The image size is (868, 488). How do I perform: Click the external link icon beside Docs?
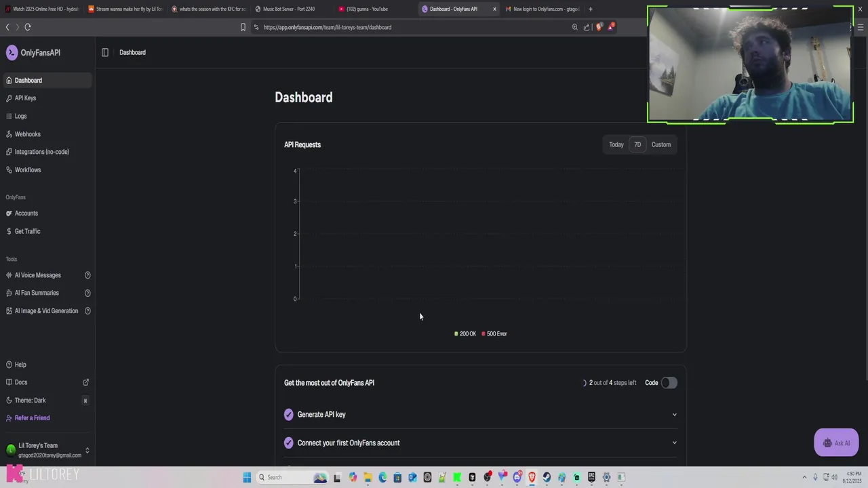point(86,382)
